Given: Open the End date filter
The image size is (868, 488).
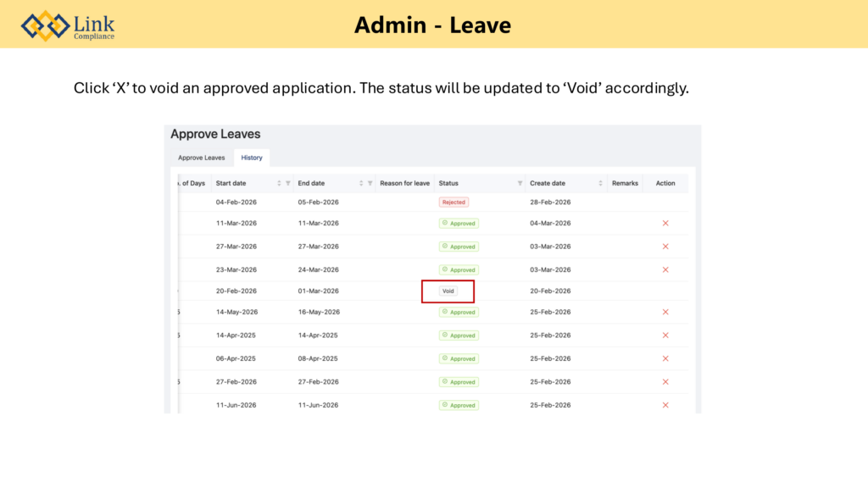Looking at the screenshot, I should [x=370, y=183].
